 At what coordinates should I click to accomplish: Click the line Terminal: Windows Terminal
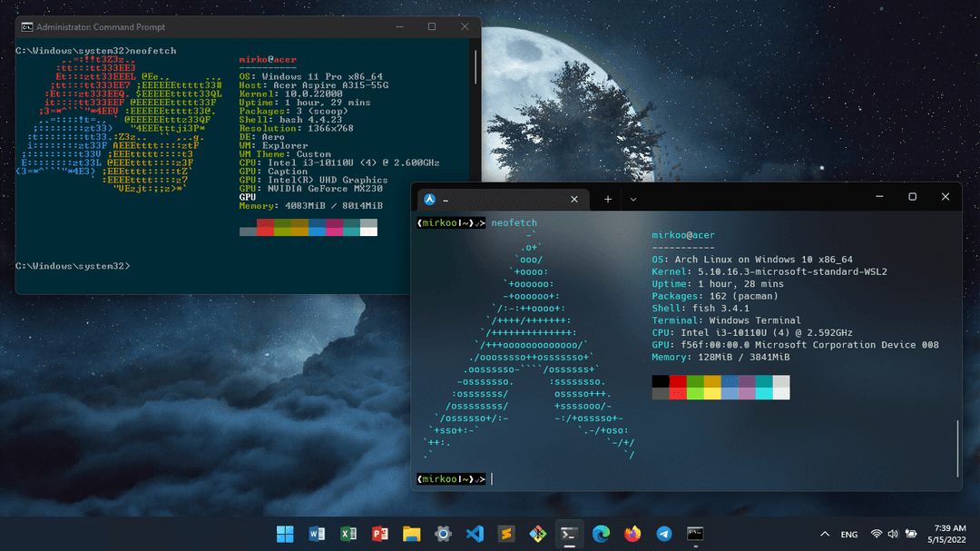point(726,320)
